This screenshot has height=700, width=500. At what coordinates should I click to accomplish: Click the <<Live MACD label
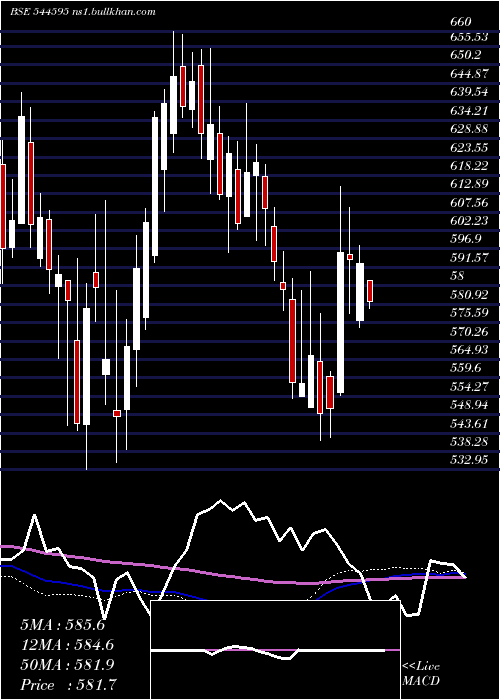[x=421, y=673]
